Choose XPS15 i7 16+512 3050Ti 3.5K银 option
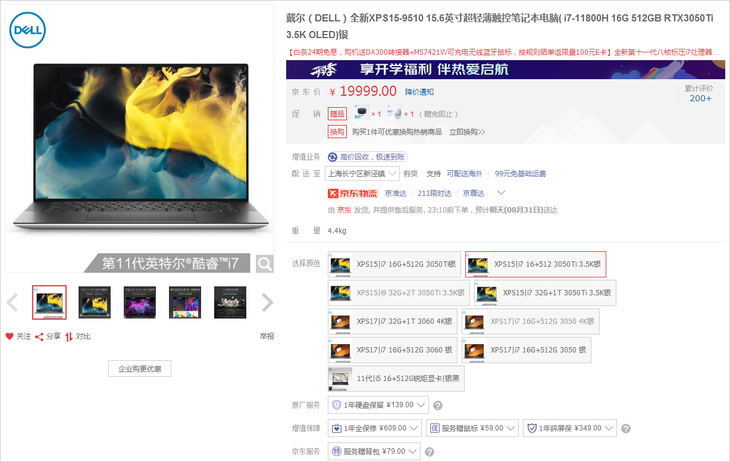The width and height of the screenshot is (730, 462). (535, 264)
